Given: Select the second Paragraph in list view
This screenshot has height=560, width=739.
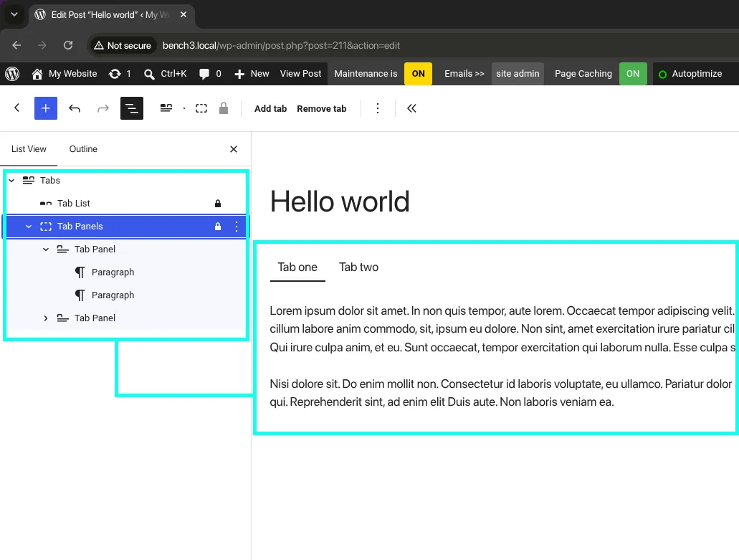Looking at the screenshot, I should pyautogui.click(x=126, y=295).
